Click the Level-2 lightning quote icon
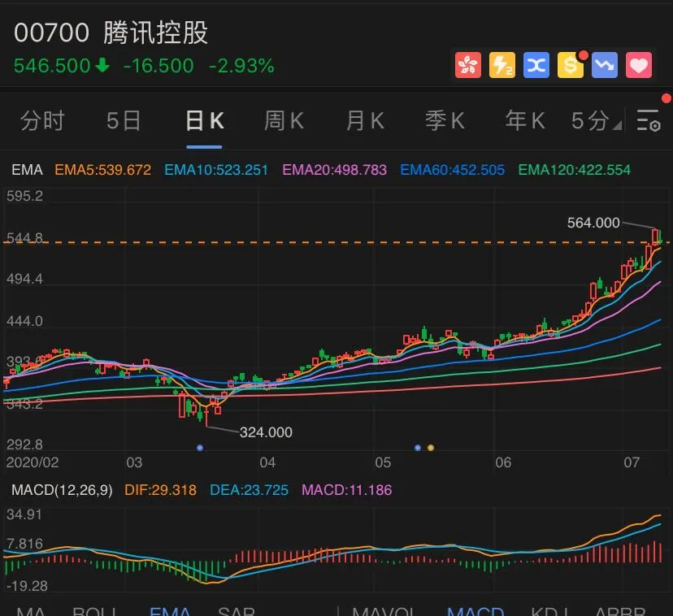This screenshot has width=673, height=616. tap(501, 65)
